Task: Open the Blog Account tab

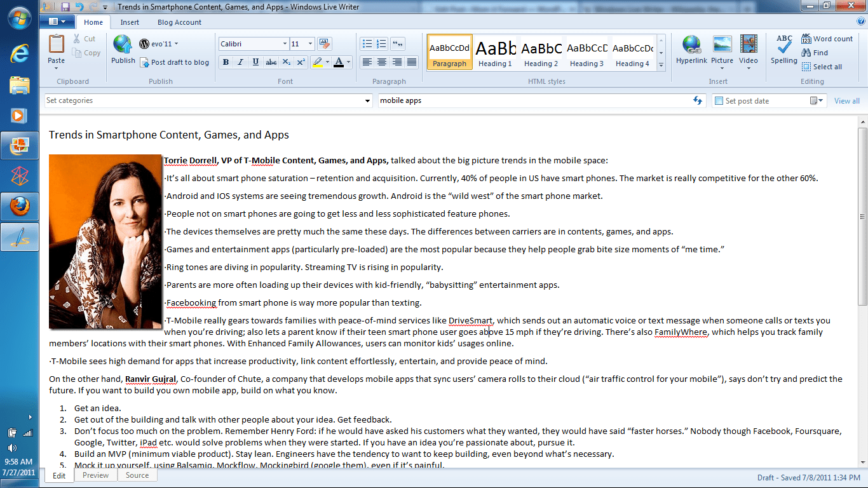Action: click(x=179, y=22)
